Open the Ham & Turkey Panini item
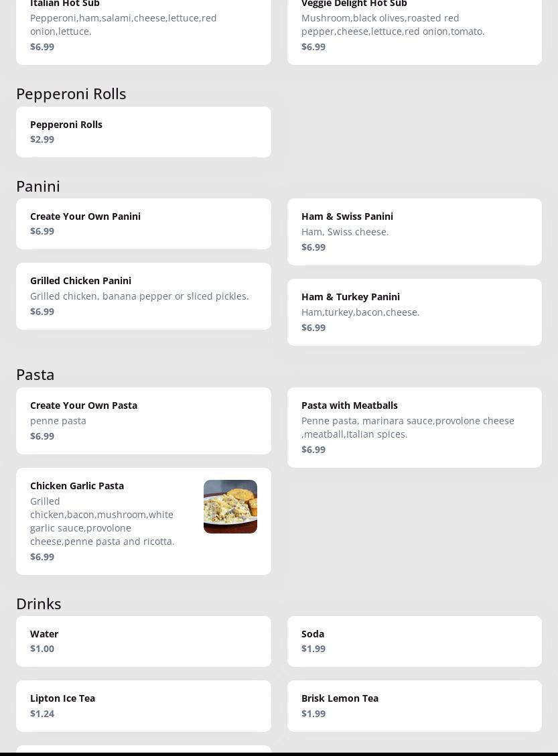 [415, 312]
